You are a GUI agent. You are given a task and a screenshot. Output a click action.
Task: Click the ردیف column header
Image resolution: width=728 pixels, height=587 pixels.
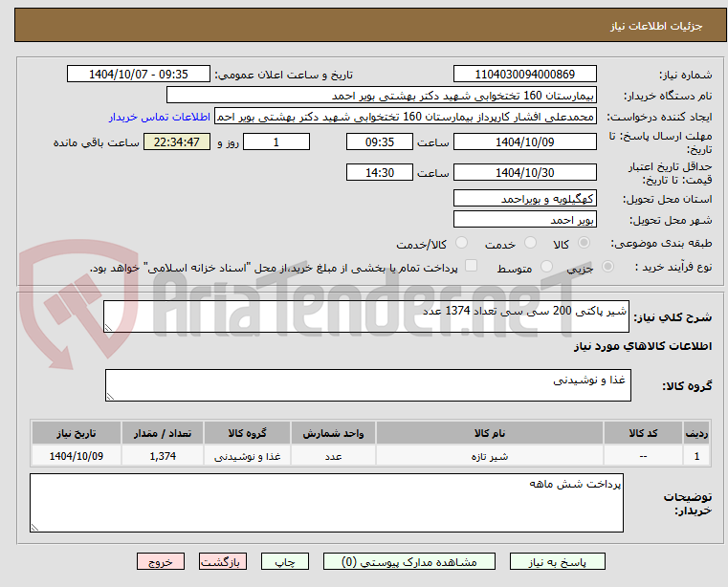tap(696, 433)
